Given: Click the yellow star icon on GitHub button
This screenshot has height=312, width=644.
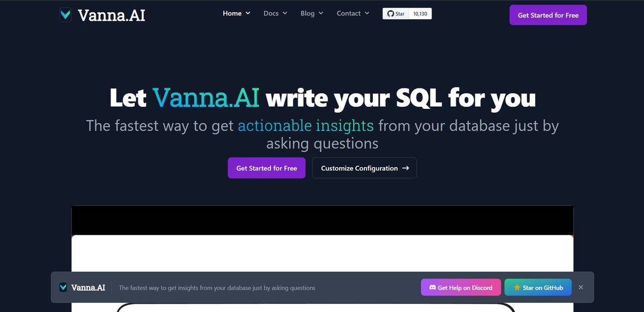Looking at the screenshot, I should (x=517, y=288).
